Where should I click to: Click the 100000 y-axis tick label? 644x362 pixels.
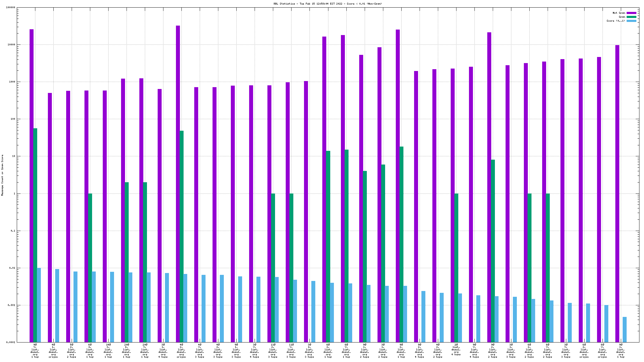tap(11, 8)
